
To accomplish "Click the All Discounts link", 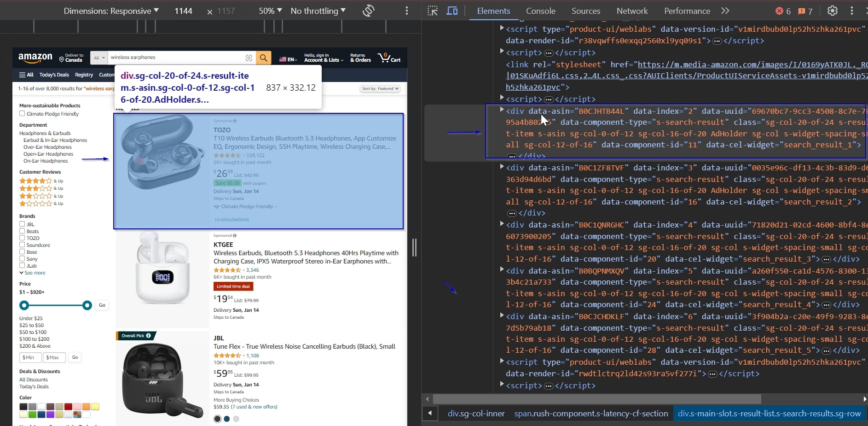I will [34, 379].
